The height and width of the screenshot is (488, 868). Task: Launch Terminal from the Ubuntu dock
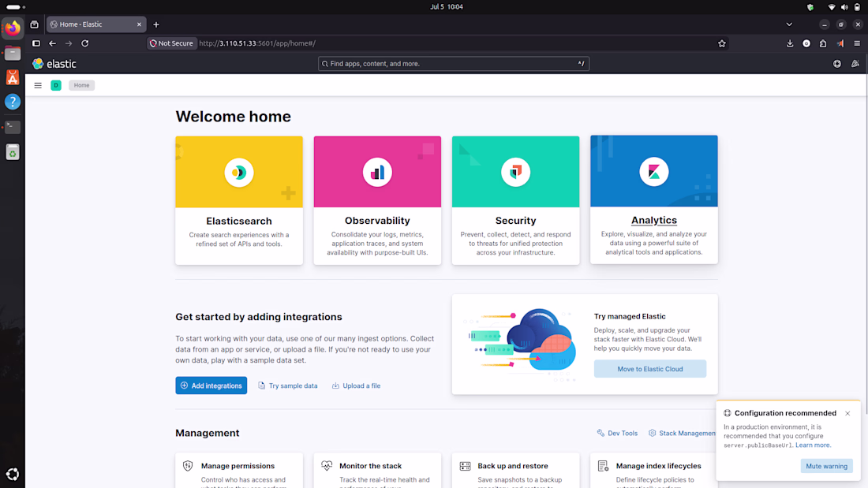(12, 127)
